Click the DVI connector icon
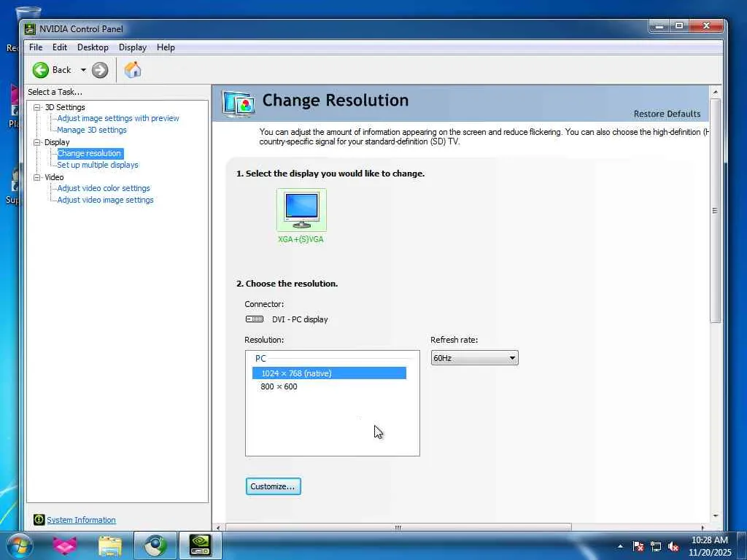 [255, 319]
